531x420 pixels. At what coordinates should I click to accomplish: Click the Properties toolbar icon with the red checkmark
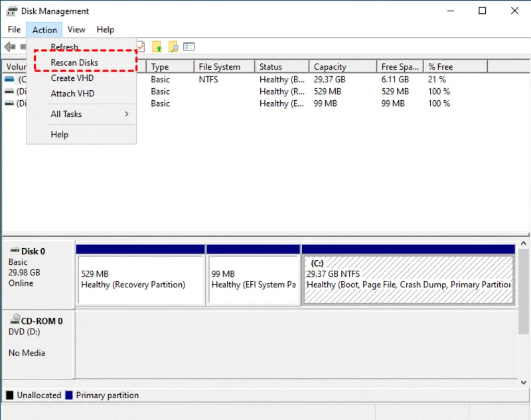(139, 46)
